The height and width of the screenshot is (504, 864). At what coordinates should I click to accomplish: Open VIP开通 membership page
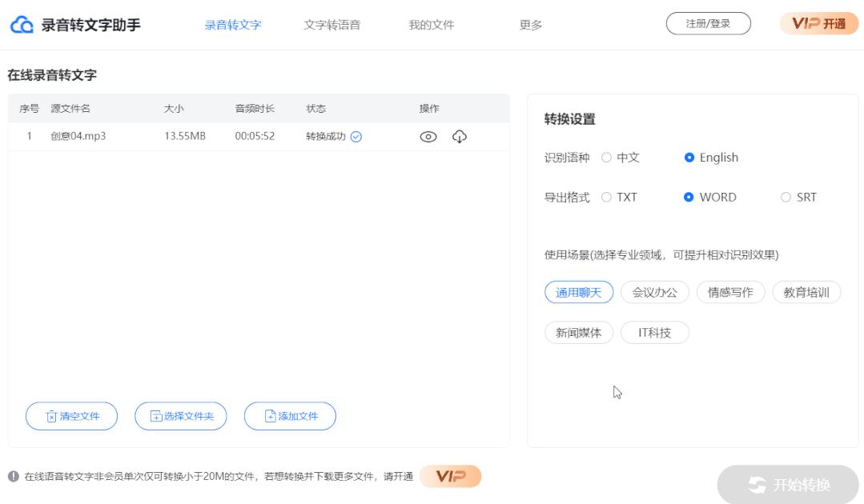[x=818, y=23]
